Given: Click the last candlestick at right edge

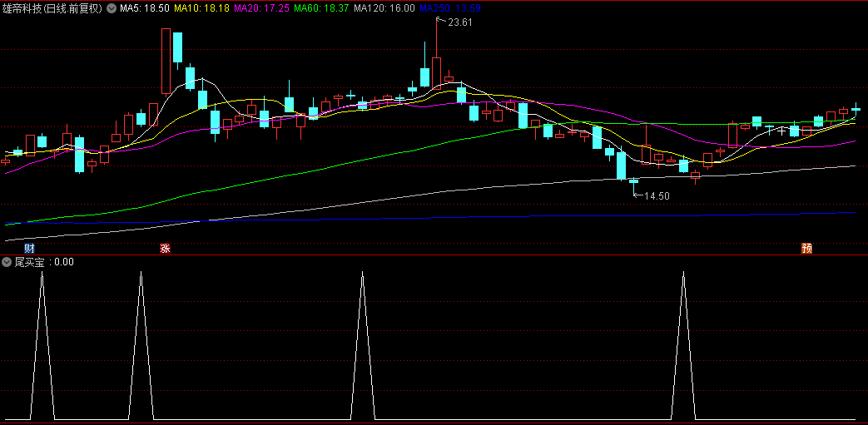Looking at the screenshot, I should point(855,108).
